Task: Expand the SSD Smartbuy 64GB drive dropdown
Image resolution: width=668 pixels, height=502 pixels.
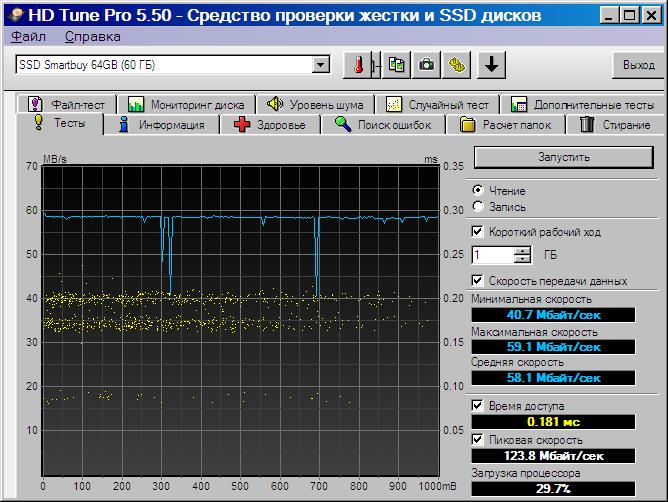Action: pyautogui.click(x=320, y=65)
